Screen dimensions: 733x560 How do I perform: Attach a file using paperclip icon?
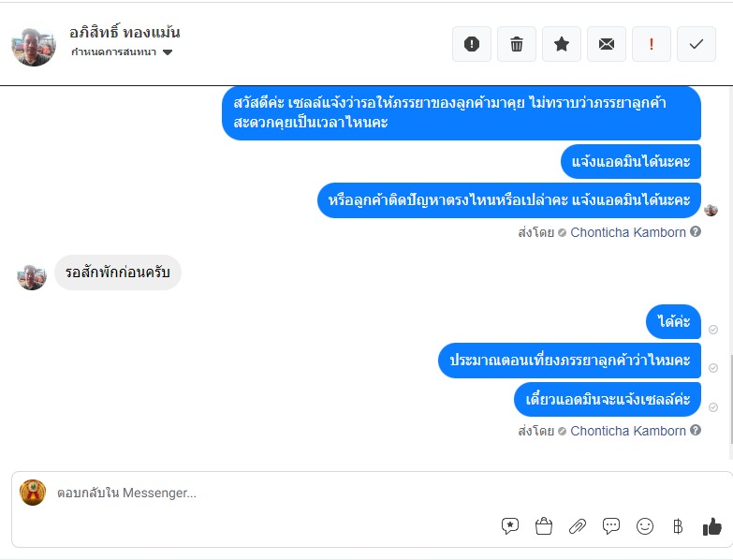pos(578,526)
